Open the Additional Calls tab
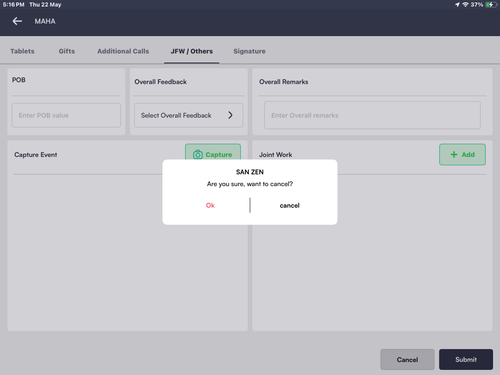The image size is (500, 375). coord(123,51)
